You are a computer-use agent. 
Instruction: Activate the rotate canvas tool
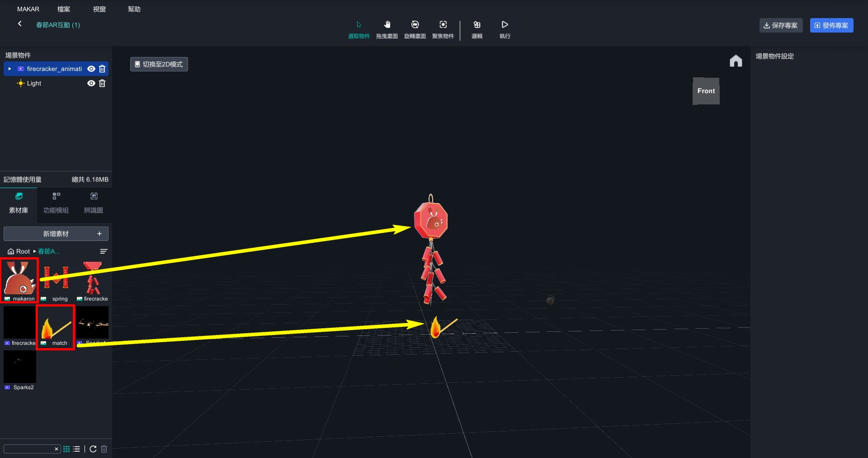[x=415, y=25]
